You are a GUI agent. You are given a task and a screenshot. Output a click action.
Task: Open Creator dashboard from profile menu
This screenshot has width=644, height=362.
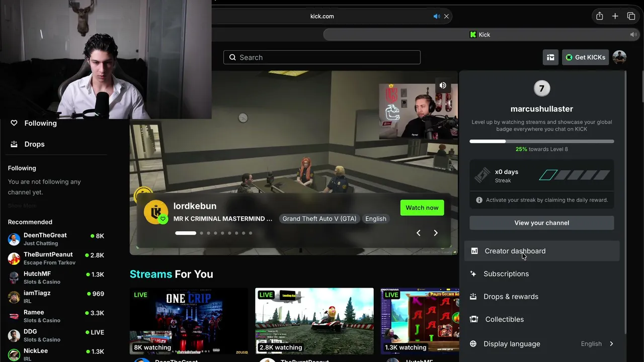(x=542, y=251)
